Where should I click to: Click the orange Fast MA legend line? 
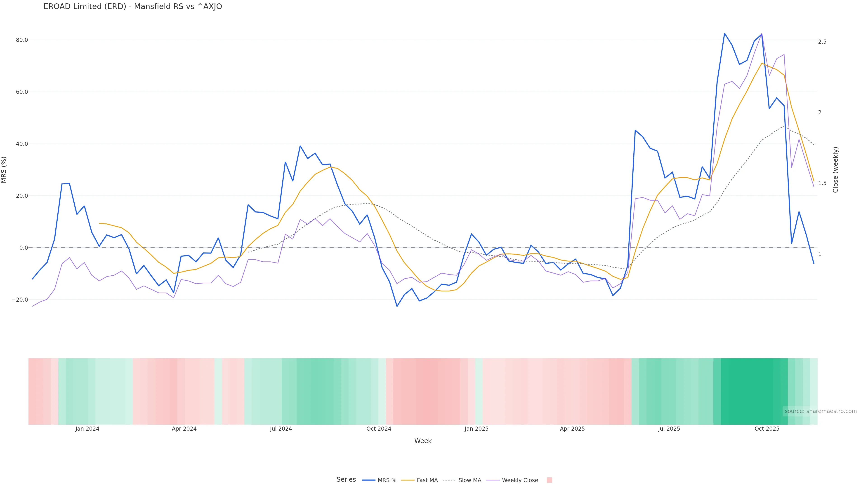click(x=408, y=480)
